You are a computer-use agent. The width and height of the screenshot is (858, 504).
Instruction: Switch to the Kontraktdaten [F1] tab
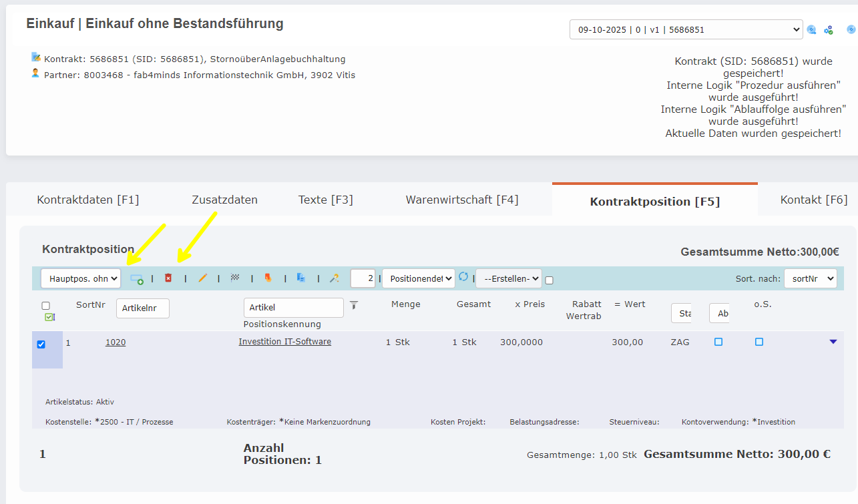tap(88, 200)
